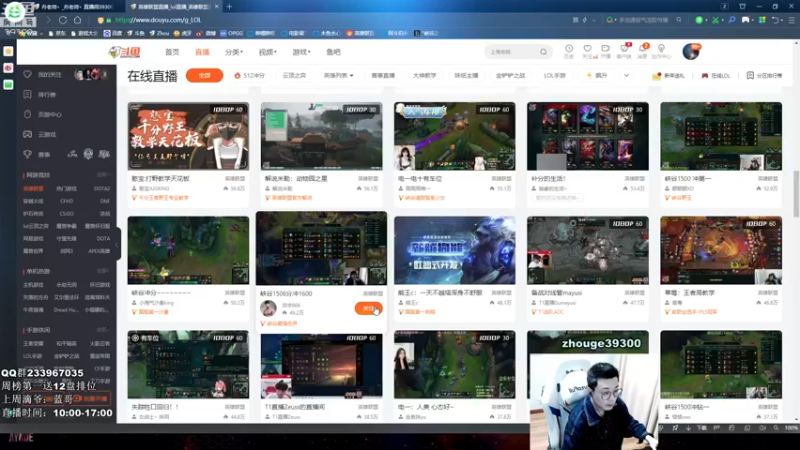Click the orange 关注 follow button on hovered card

click(x=368, y=308)
